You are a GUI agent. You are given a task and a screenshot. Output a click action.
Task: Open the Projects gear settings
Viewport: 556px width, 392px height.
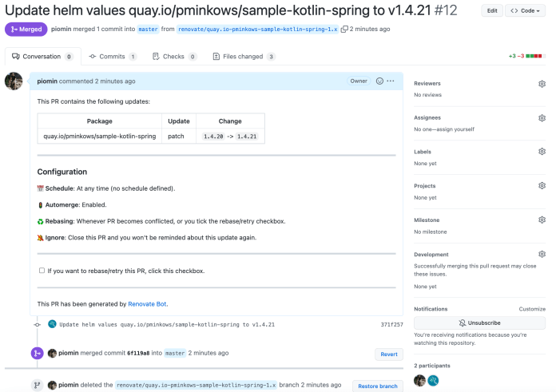click(x=542, y=186)
